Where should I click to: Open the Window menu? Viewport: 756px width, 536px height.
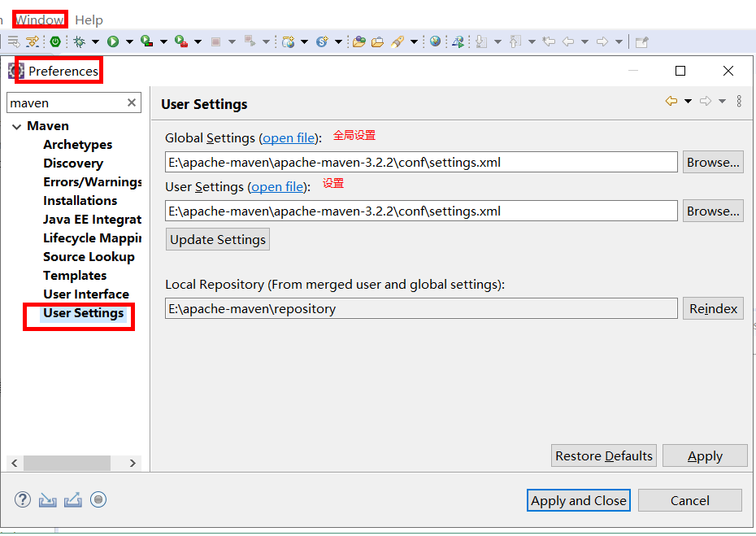[x=40, y=20]
